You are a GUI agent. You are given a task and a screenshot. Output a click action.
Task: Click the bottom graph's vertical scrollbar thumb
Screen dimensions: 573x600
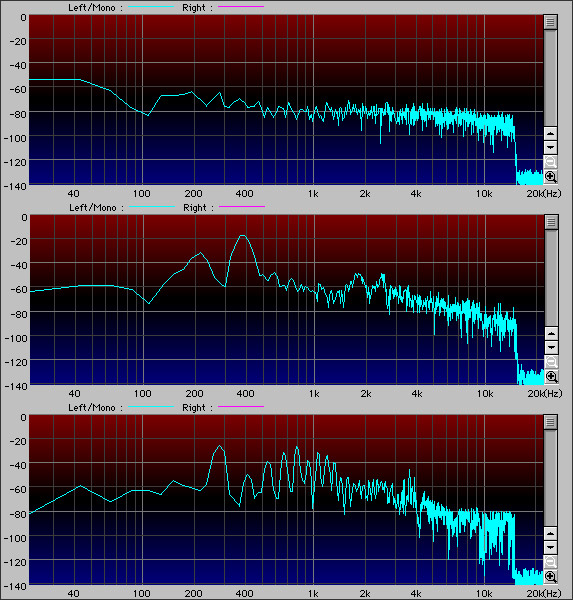pyautogui.click(x=550, y=422)
